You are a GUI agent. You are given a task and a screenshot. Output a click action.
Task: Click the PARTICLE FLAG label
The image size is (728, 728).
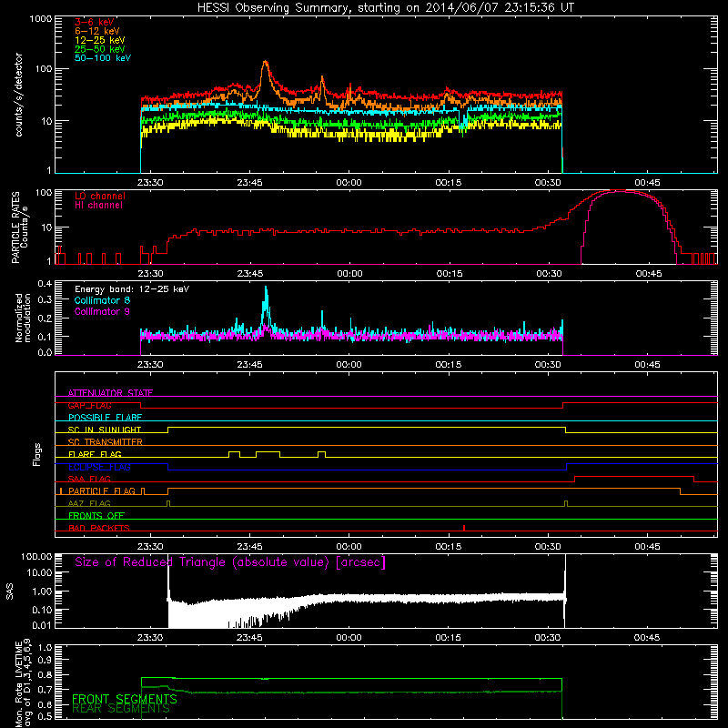102,491
